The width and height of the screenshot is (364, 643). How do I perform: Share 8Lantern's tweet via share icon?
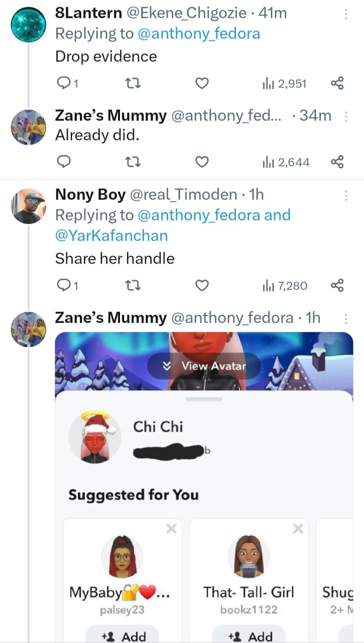[337, 83]
